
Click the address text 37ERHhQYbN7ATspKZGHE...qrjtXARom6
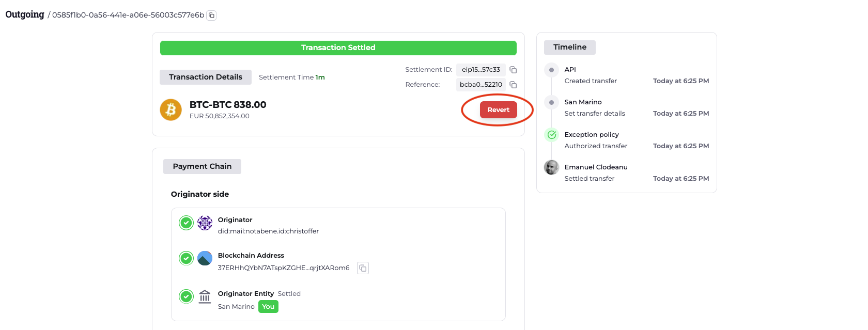[x=284, y=268]
